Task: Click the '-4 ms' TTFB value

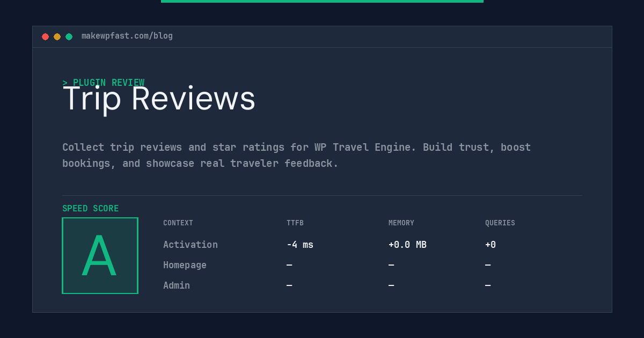Action: click(300, 245)
